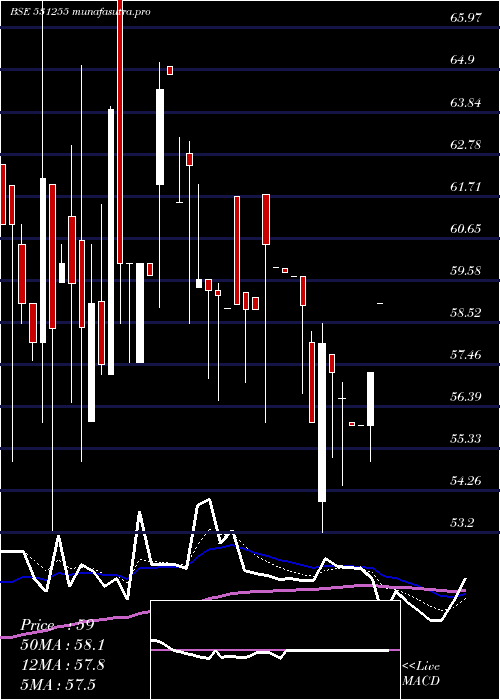
Task: Click the 63.84 price axis label
Action: tap(466, 103)
